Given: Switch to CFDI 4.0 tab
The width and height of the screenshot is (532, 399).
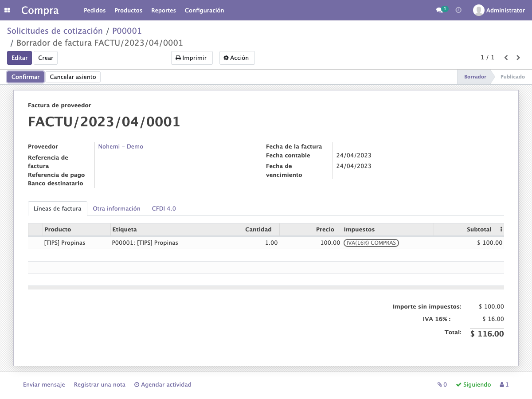Looking at the screenshot, I should pyautogui.click(x=164, y=209).
